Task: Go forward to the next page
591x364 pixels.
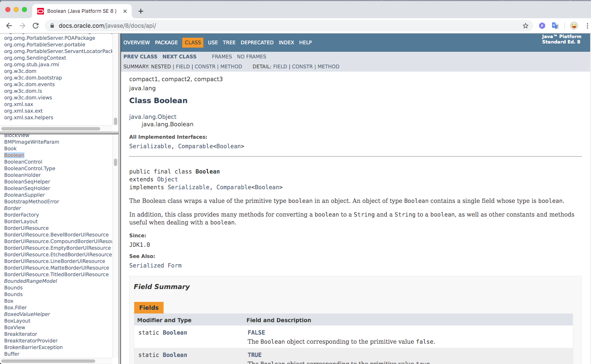Action: click(22, 26)
